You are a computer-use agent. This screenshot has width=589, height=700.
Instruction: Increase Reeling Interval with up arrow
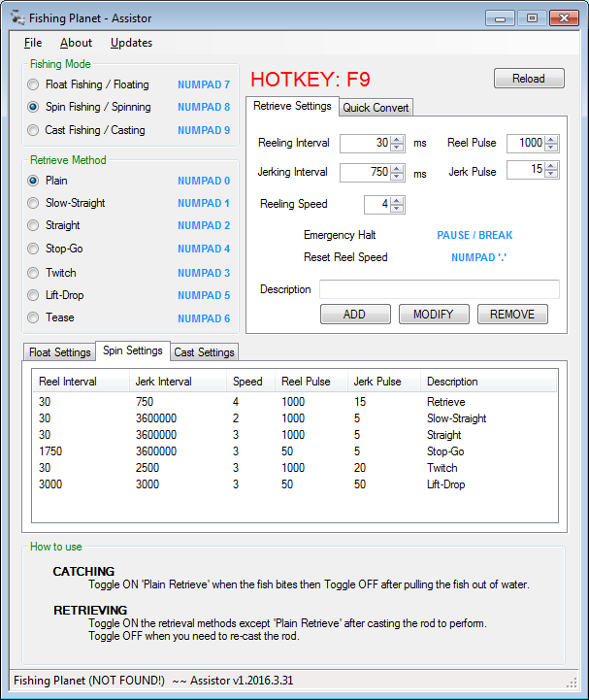point(397,140)
